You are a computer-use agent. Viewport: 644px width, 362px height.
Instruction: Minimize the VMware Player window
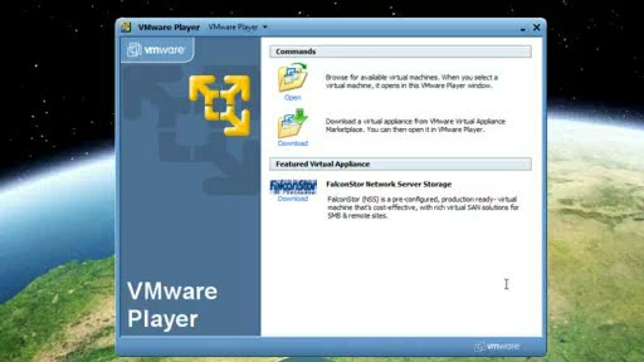pyautogui.click(x=523, y=28)
